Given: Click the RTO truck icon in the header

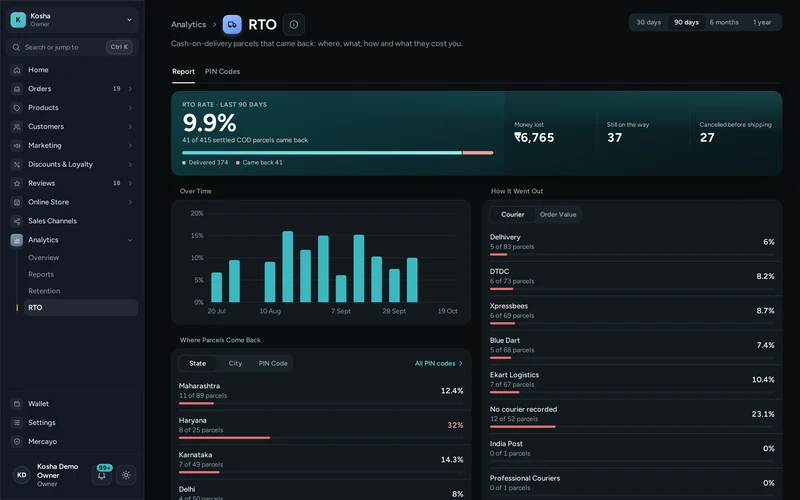Looking at the screenshot, I should (232, 24).
